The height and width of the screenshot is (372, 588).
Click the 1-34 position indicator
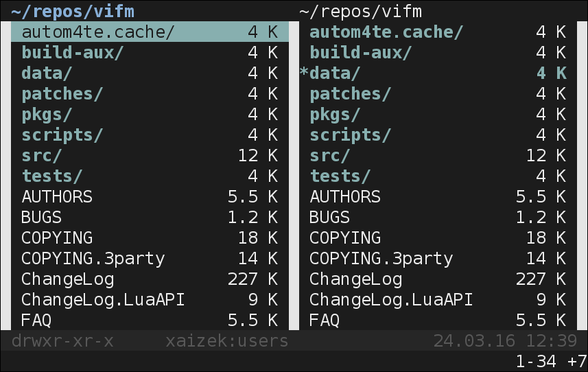click(536, 362)
